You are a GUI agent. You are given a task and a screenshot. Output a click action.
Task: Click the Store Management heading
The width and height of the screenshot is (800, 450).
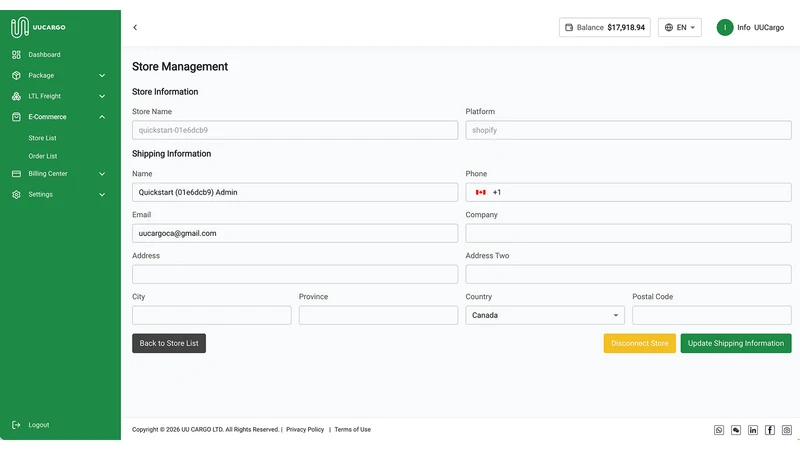click(180, 67)
